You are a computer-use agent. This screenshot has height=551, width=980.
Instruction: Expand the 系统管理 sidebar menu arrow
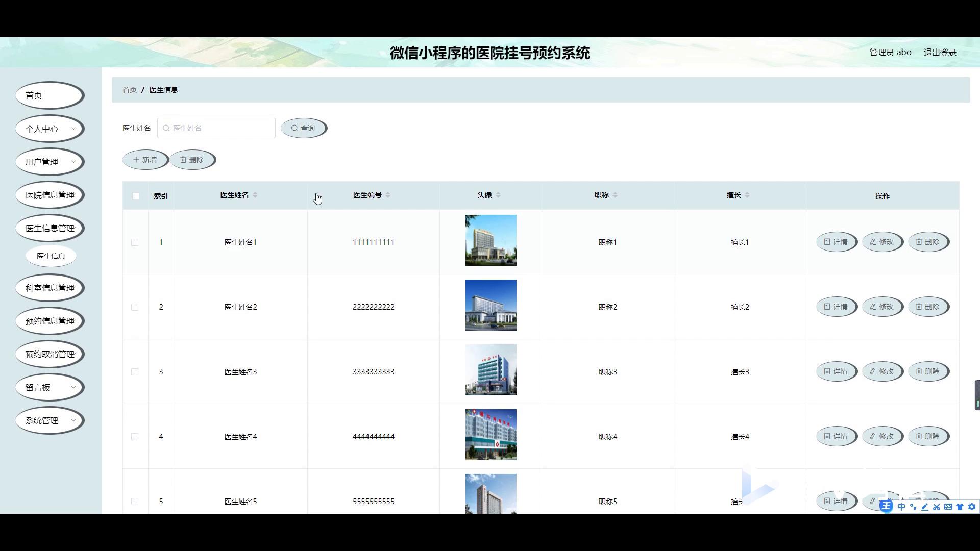coord(73,420)
